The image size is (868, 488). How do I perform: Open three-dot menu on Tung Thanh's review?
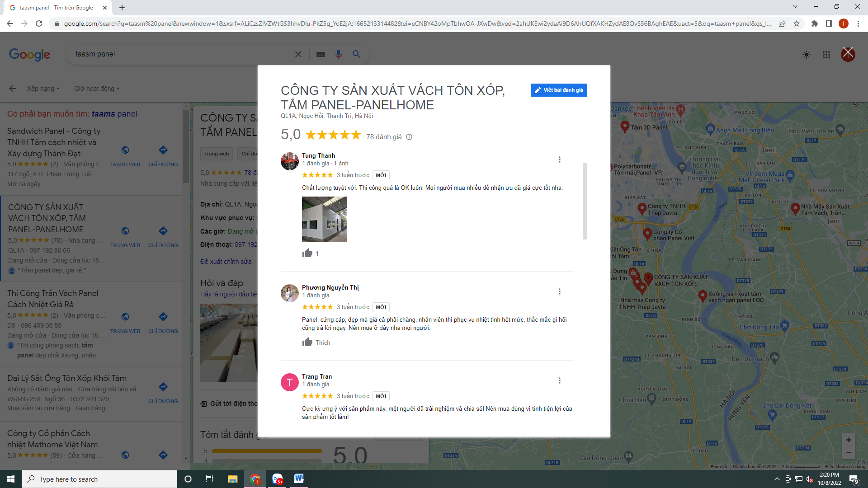click(559, 160)
